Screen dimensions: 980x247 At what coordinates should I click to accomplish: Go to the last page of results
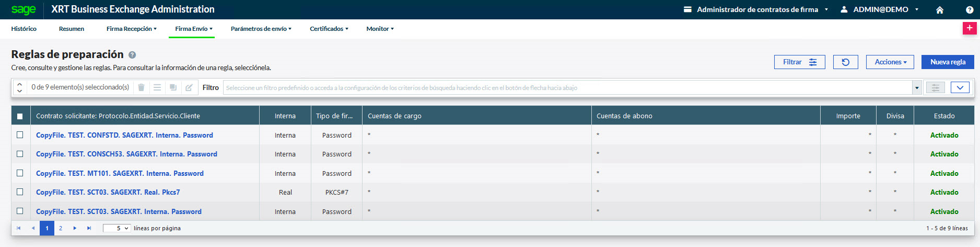coord(89,228)
